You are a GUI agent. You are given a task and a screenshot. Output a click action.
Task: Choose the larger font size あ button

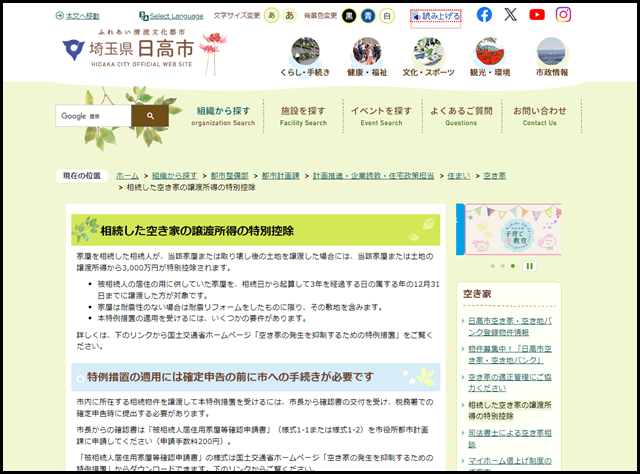289,16
